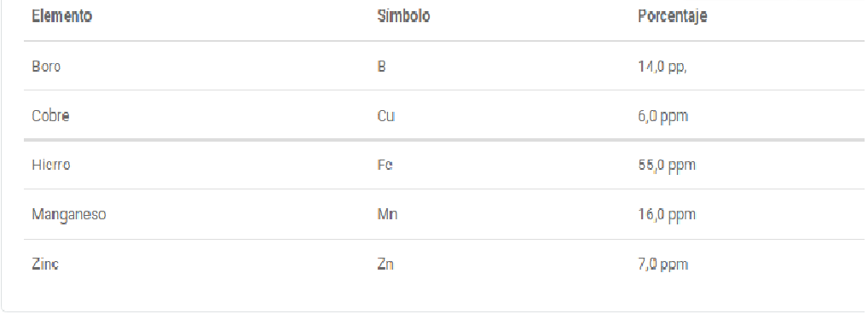Click the Fe symbol cell
This screenshot has height=314, width=868.
point(385,165)
